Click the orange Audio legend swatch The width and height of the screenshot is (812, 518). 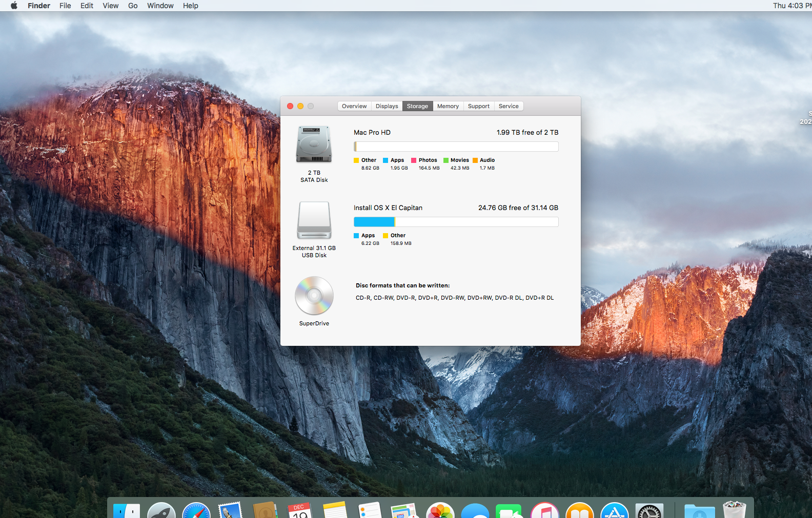tap(475, 160)
